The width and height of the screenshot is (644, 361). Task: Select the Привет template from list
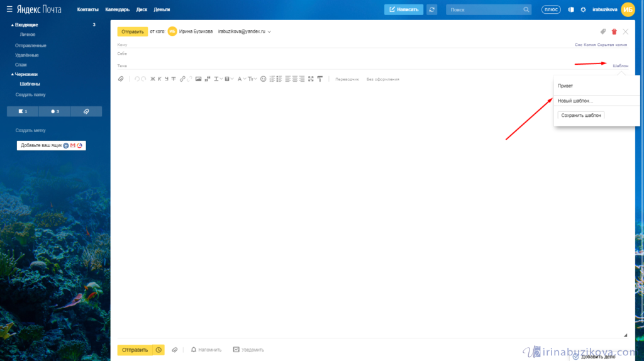[565, 86]
